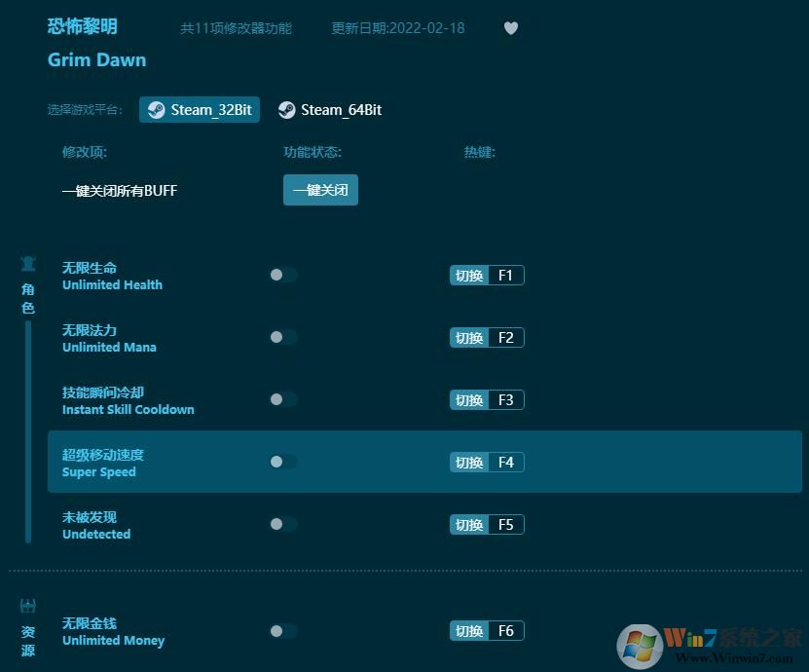Click 切换 for the Super Speed F4 hotkey

point(468,462)
